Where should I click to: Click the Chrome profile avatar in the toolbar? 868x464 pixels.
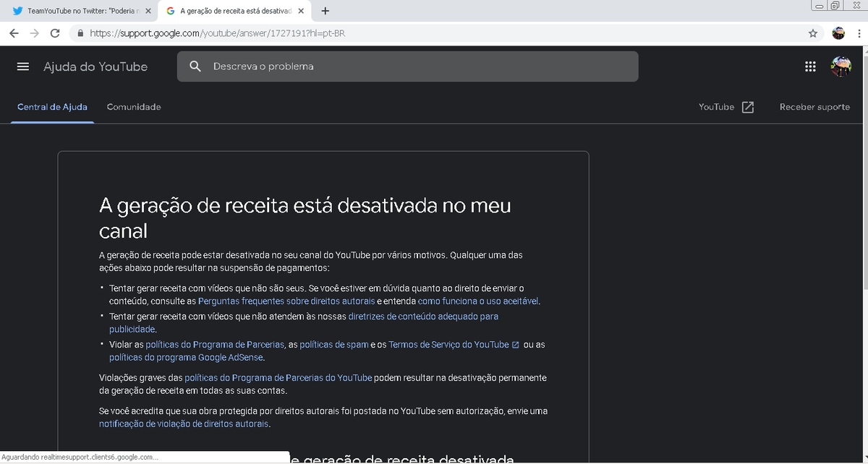pyautogui.click(x=839, y=33)
